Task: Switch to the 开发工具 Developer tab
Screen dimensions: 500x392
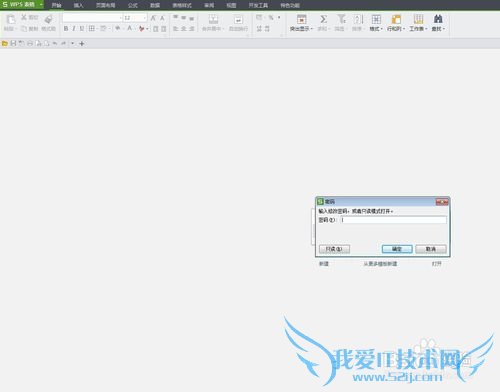Action: tap(258, 5)
